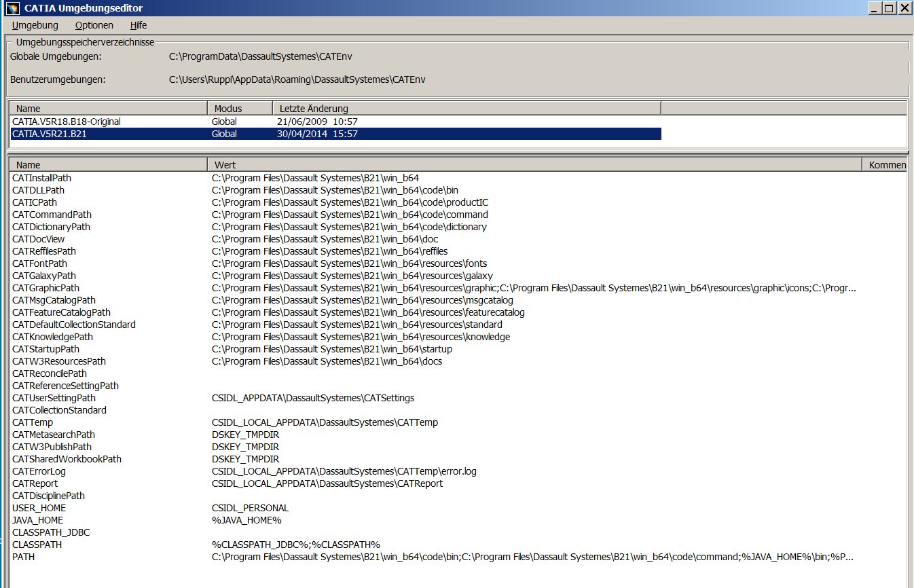Screen dimensions: 914x588
Task: Select the CATReconcilePath variable
Action: click(50, 373)
